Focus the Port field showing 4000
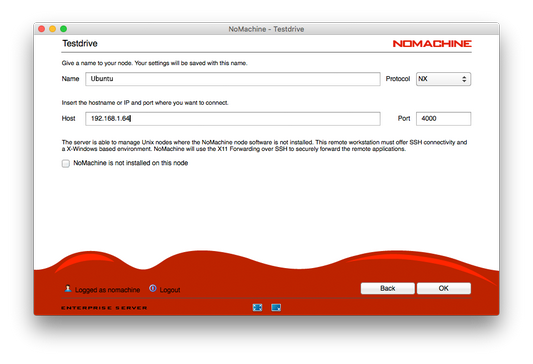This screenshot has height=364, width=533. coord(443,119)
